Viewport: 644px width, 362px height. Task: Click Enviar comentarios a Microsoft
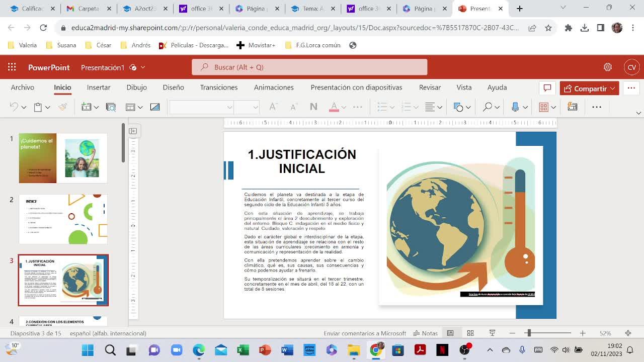click(365, 333)
